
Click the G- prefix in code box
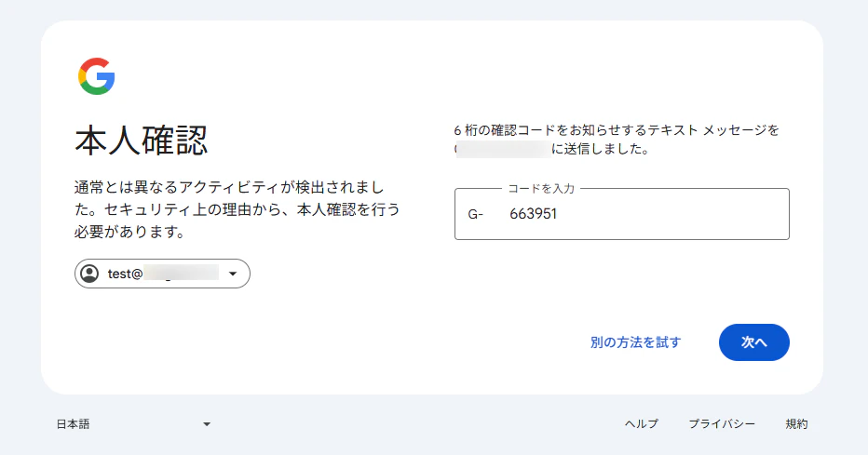click(x=476, y=214)
